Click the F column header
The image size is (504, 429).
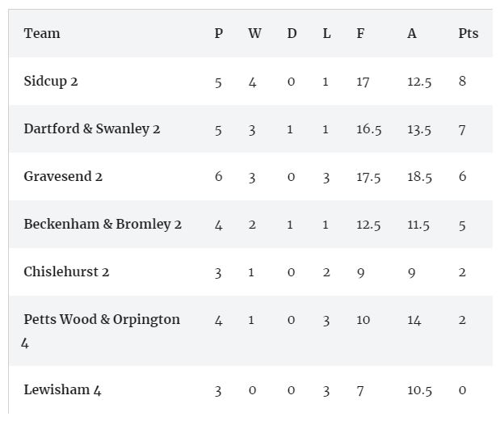(360, 33)
